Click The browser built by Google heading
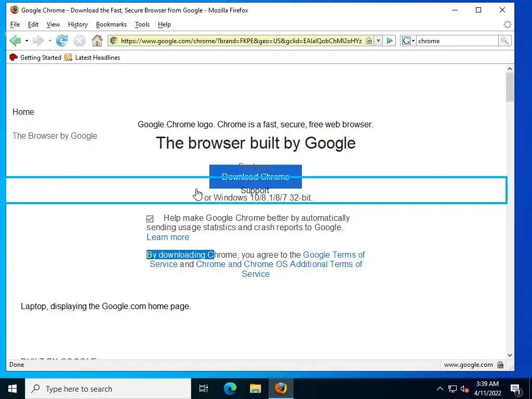532x399 pixels. point(256,143)
